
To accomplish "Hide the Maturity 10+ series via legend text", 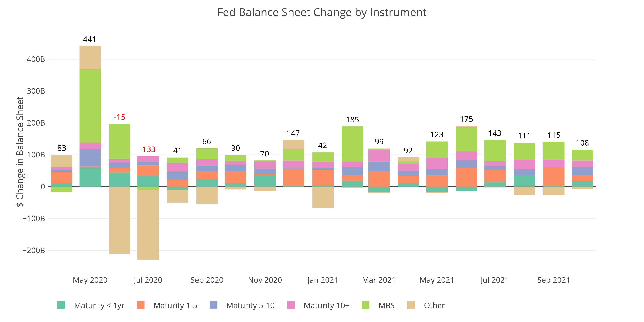I will point(326,306).
